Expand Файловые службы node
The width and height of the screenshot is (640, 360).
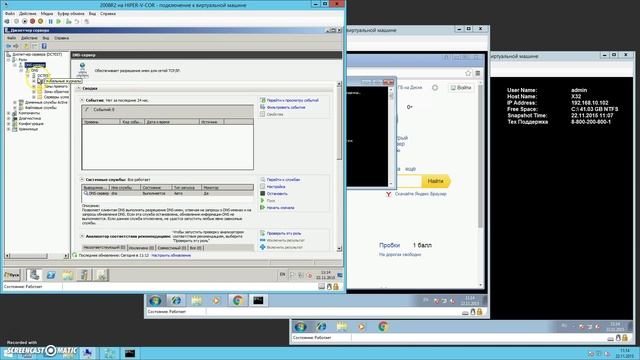(x=15, y=108)
